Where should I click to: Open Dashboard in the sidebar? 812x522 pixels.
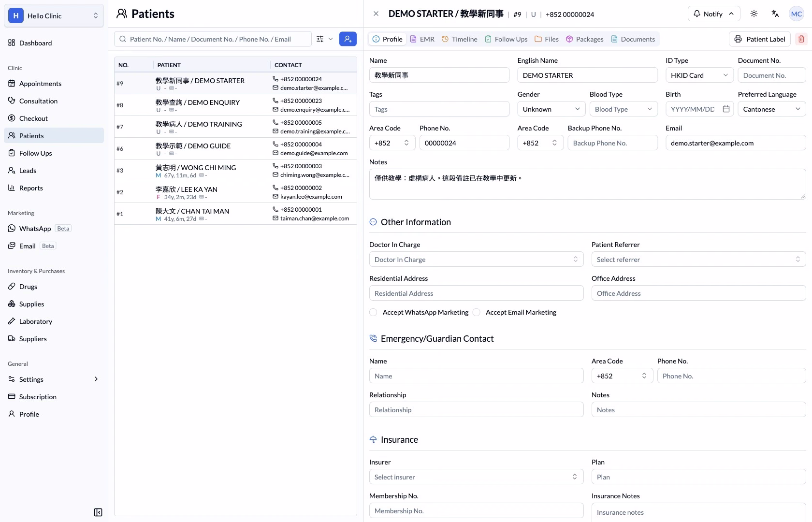pos(54,43)
